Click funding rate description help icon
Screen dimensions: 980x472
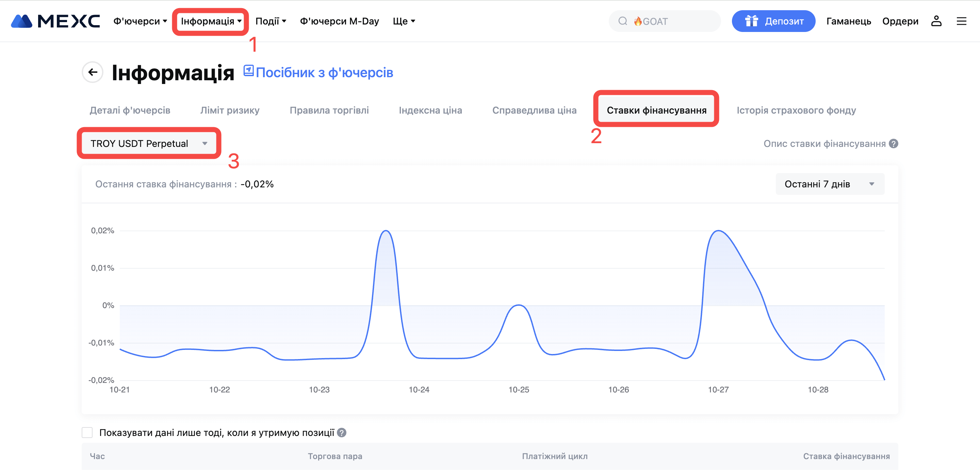click(894, 144)
